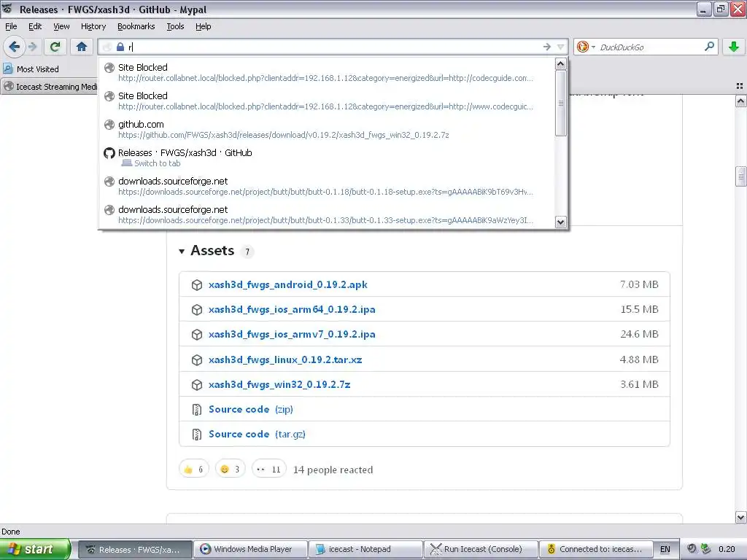Click file icon beside Source code (tar.gz)
Viewport: 747px width, 560px height.
197,434
